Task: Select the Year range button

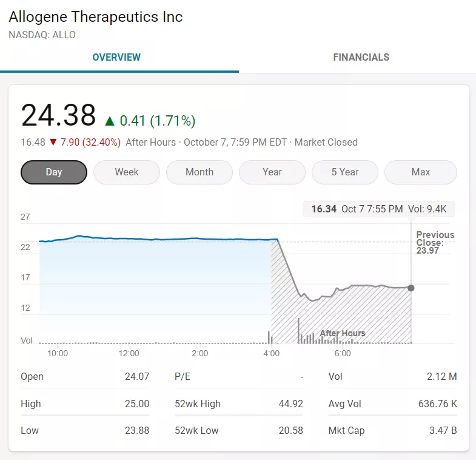Action: (x=272, y=172)
